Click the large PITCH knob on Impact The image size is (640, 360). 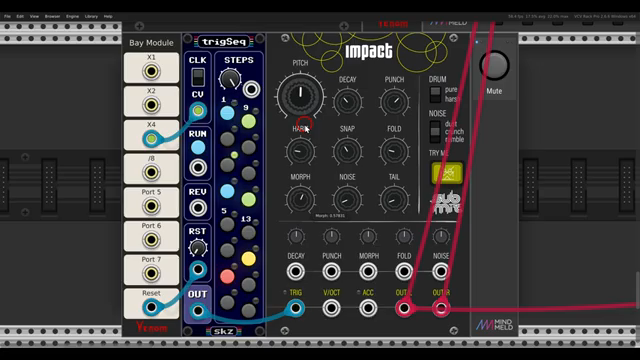click(x=300, y=96)
